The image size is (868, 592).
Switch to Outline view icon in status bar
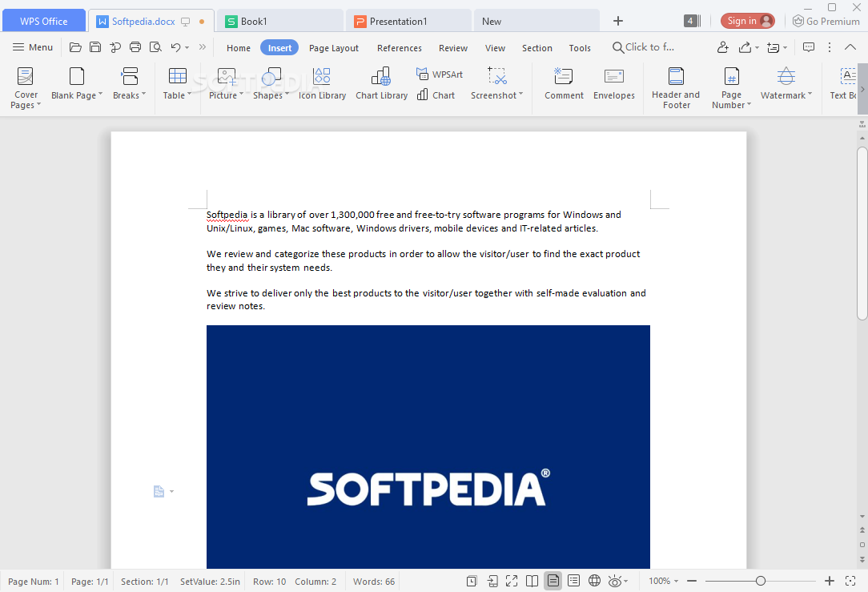coord(574,580)
